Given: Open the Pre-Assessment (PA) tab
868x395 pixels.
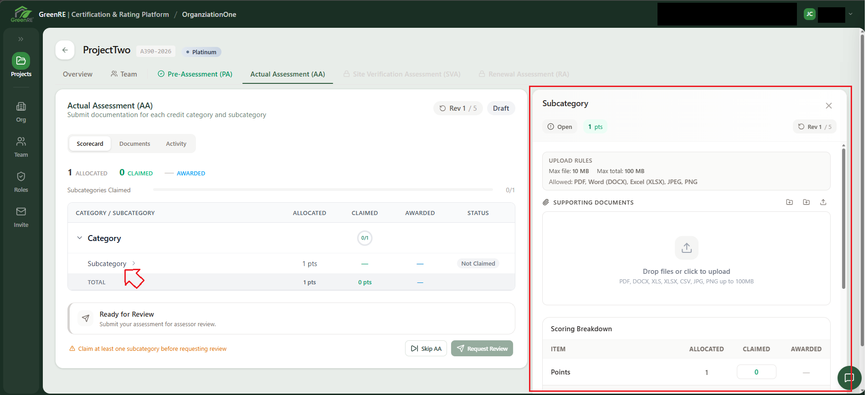Looking at the screenshot, I should coord(195,74).
